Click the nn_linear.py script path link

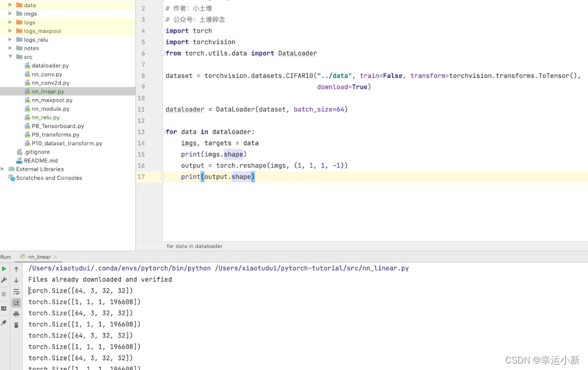(312, 268)
